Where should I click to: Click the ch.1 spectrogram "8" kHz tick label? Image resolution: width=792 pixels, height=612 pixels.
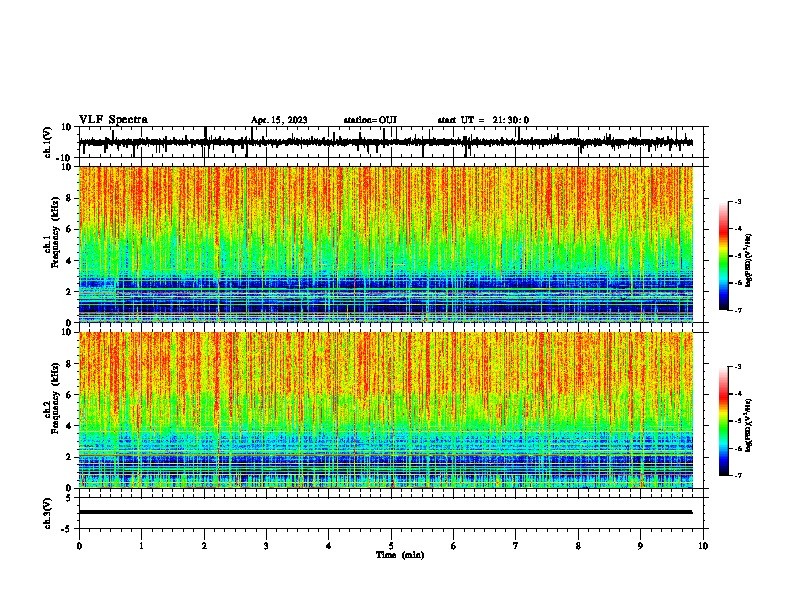[x=69, y=198]
